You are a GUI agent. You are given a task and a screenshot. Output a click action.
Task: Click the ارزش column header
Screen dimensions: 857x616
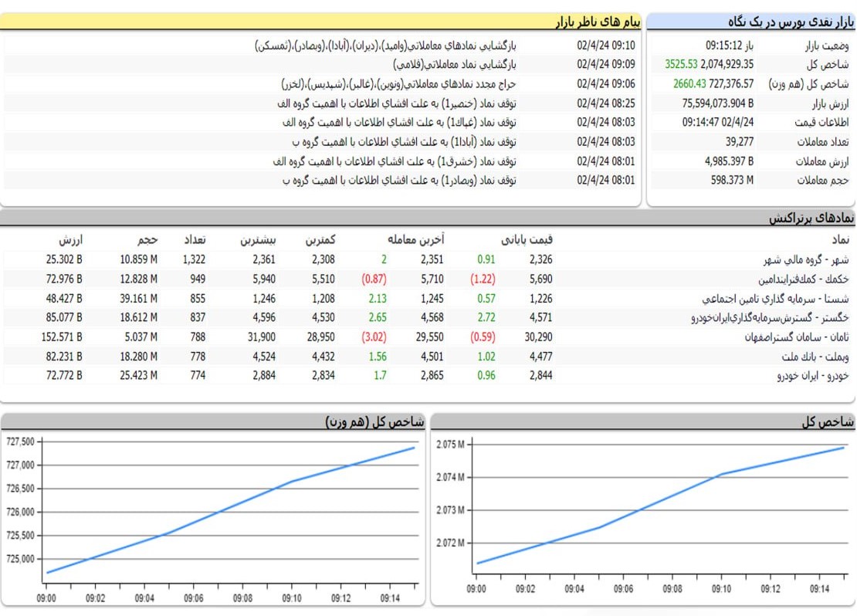[x=71, y=239]
